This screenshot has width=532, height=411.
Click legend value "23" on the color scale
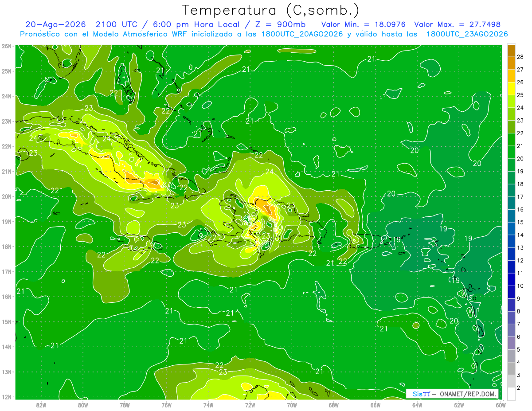coord(520,121)
